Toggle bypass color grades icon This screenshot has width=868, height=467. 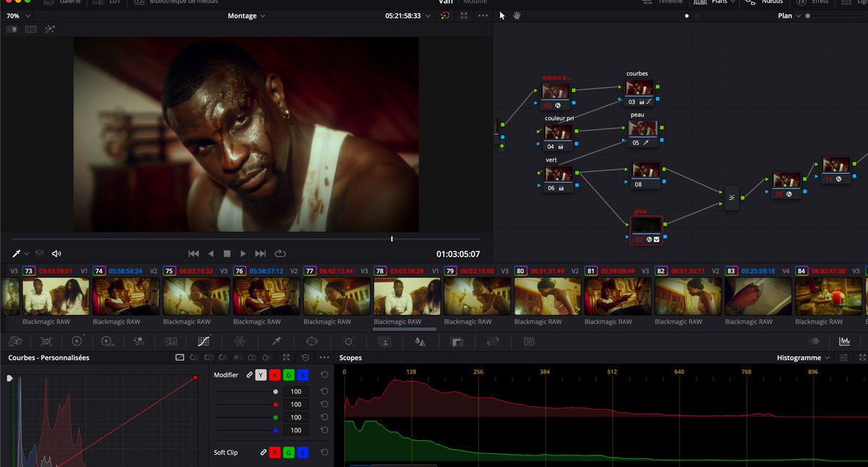tap(446, 15)
